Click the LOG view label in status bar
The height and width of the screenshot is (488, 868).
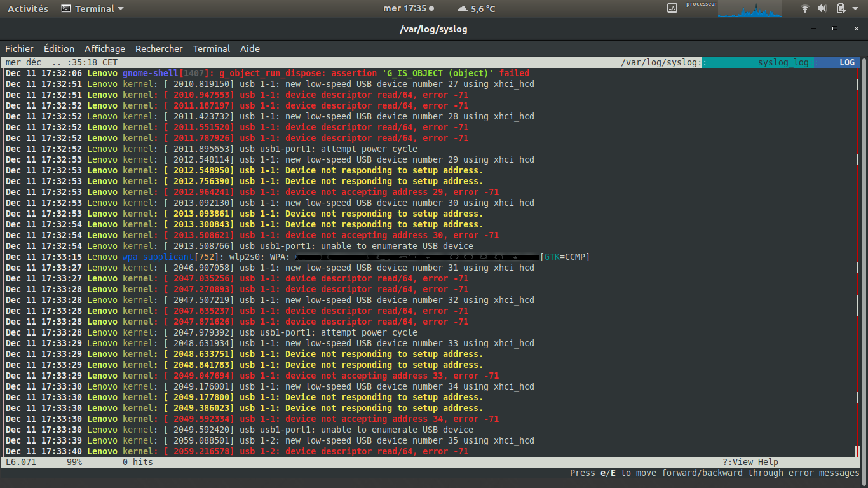tap(847, 62)
